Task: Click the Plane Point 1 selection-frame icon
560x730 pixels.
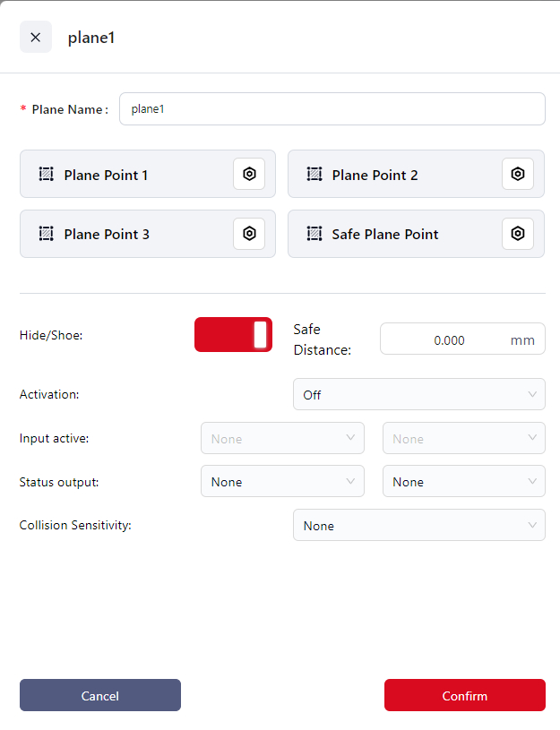Action: point(47,175)
